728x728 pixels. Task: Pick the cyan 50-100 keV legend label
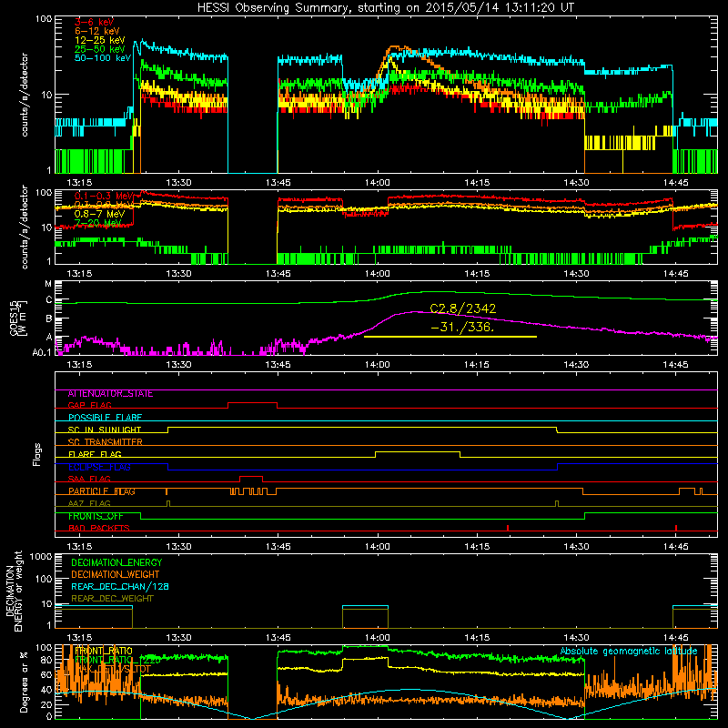point(102,58)
